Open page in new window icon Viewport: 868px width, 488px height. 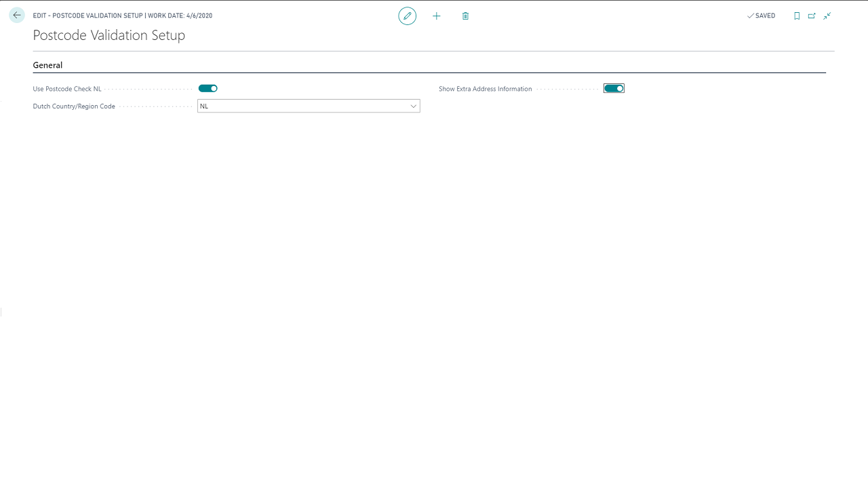click(812, 16)
